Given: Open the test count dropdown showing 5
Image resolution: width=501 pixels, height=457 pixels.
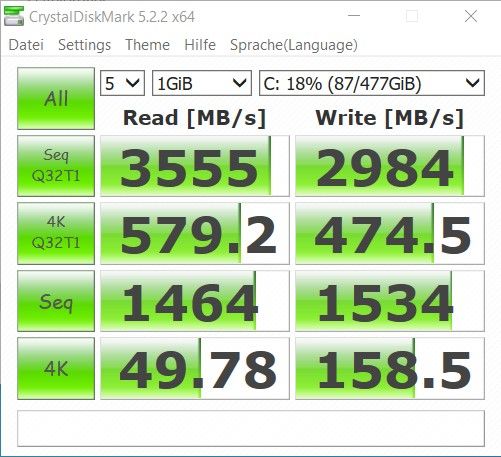Looking at the screenshot, I should (x=122, y=83).
